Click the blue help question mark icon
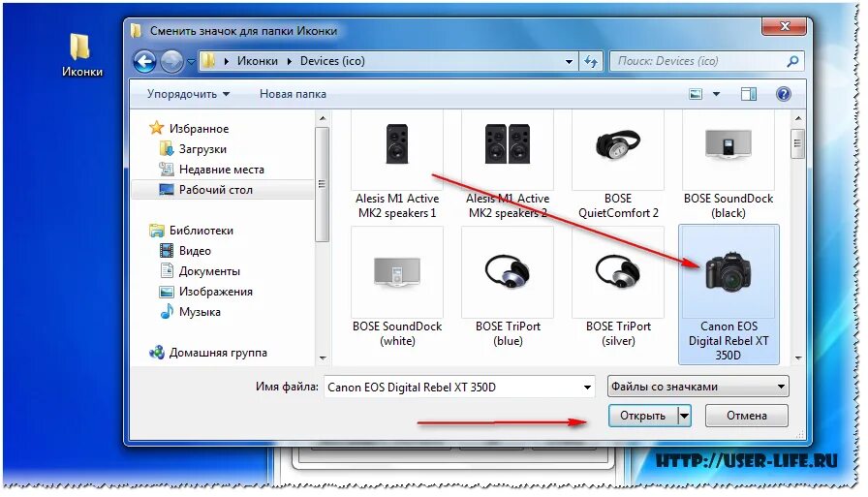 tap(784, 94)
